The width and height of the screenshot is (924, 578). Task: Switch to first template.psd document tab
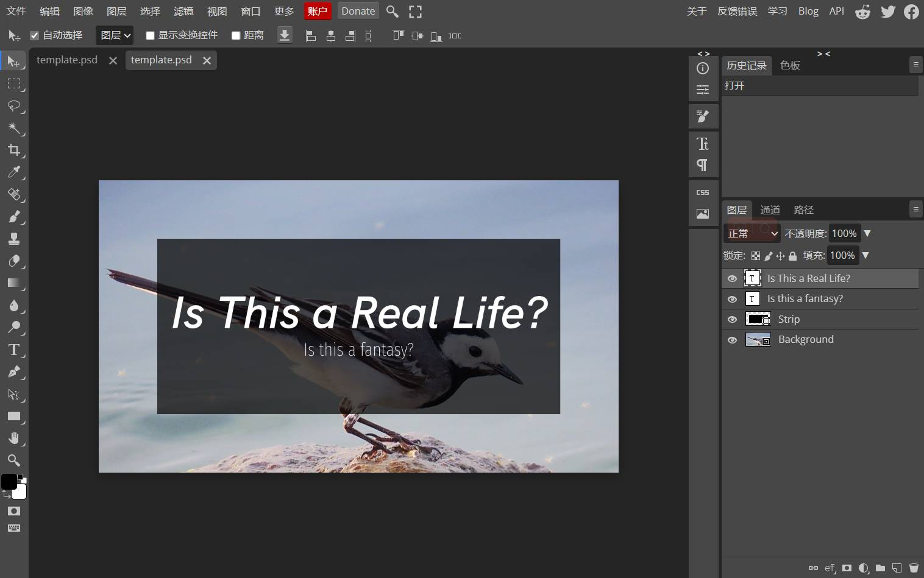pos(67,60)
